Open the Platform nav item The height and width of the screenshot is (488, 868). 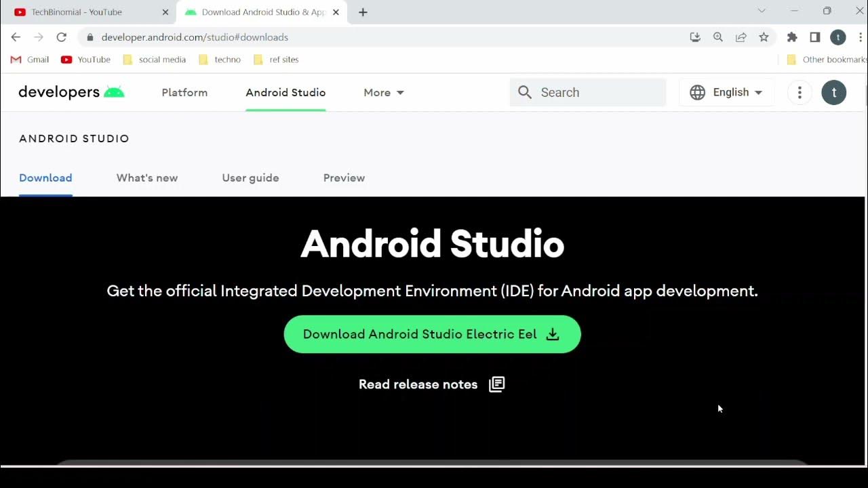coord(184,92)
